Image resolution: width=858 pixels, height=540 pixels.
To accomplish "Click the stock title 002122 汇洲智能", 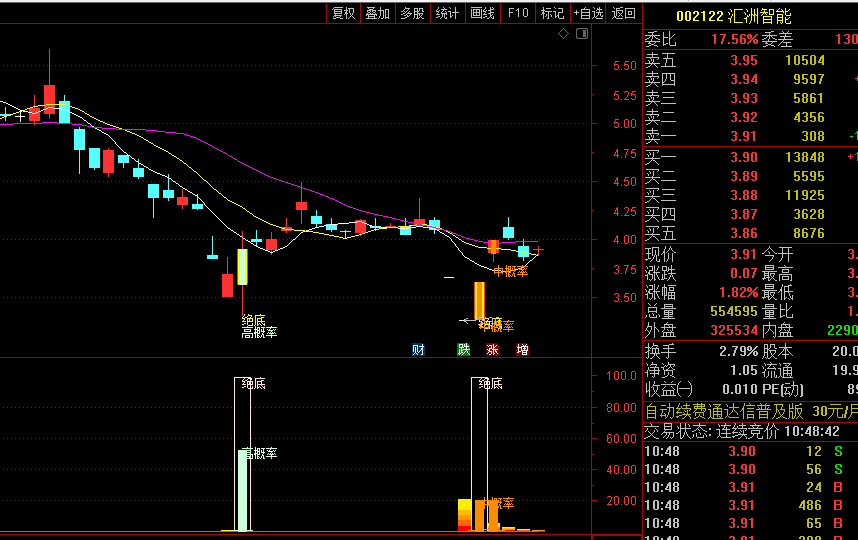I will pyautogui.click(x=733, y=16).
